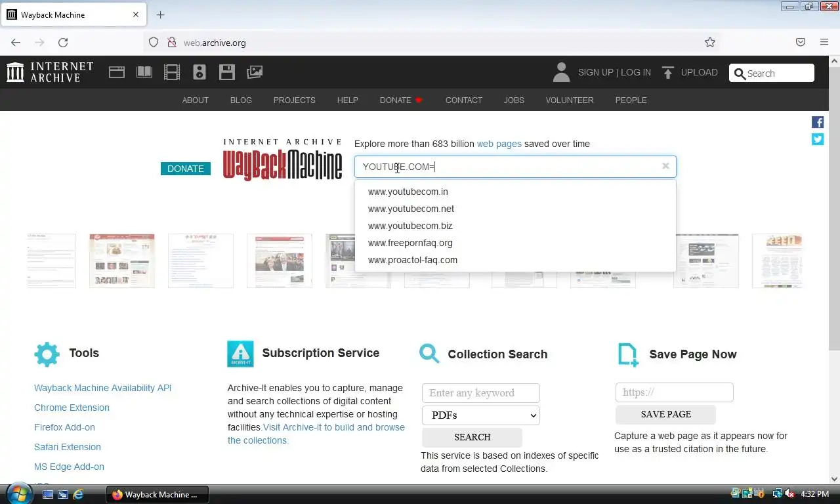
Task: Open the HELP menu item
Action: (347, 100)
